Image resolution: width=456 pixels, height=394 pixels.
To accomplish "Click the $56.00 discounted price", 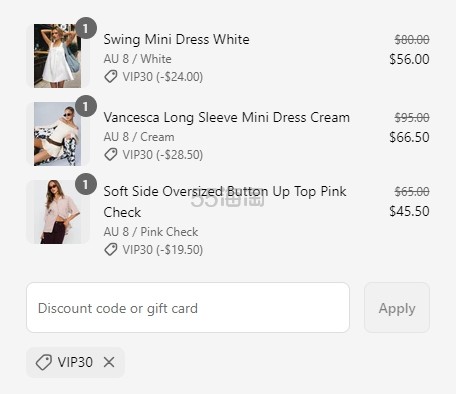I will click(409, 59).
